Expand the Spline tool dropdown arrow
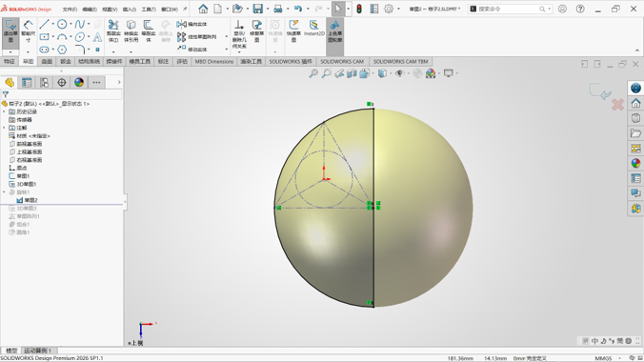Viewport: 644px width, 362px height. click(89, 24)
